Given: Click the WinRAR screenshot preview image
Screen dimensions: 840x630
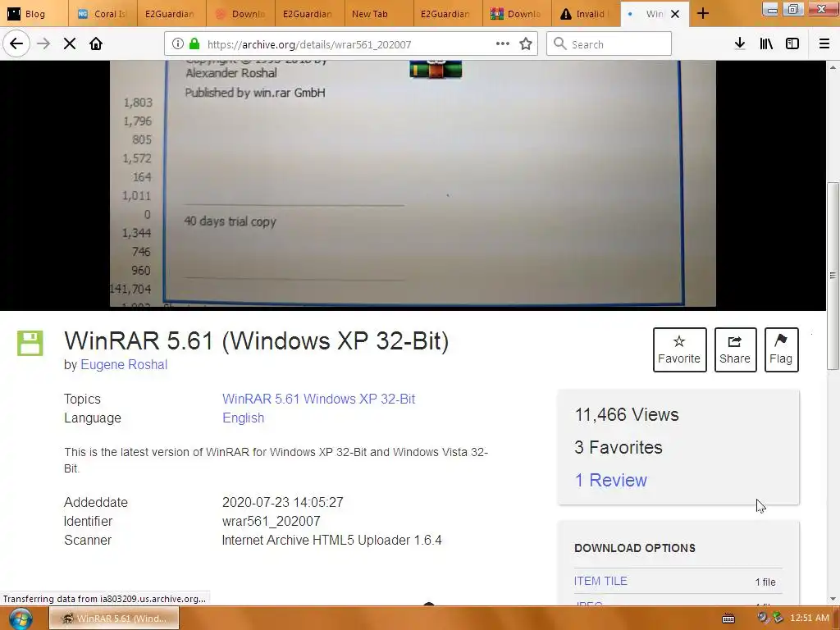Looking at the screenshot, I should (x=413, y=184).
